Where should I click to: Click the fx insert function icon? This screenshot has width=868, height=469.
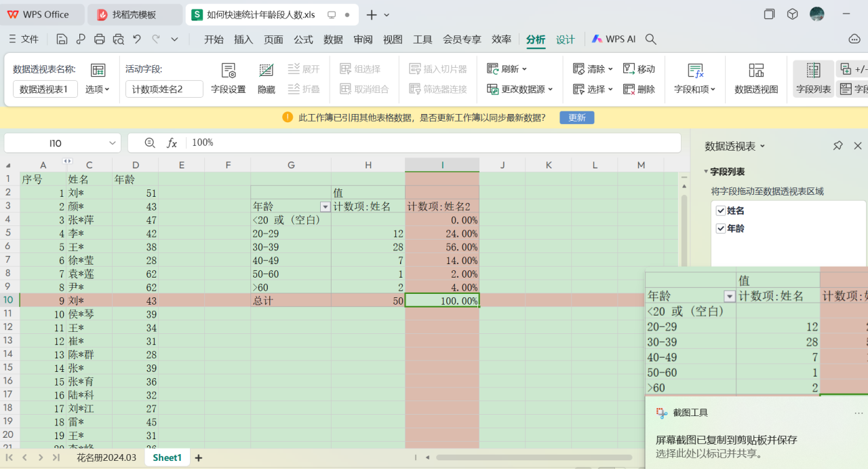click(x=172, y=143)
